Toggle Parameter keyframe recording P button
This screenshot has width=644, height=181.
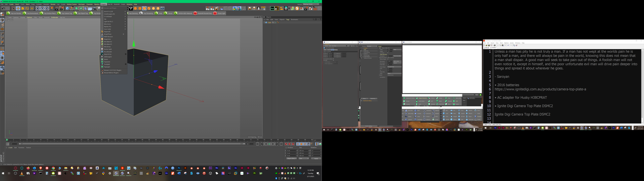pyautogui.click(x=308, y=144)
